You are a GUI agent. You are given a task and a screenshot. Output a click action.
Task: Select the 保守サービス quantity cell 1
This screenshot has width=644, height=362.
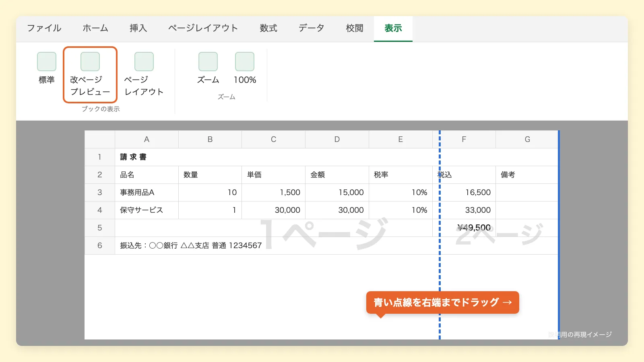pos(210,210)
